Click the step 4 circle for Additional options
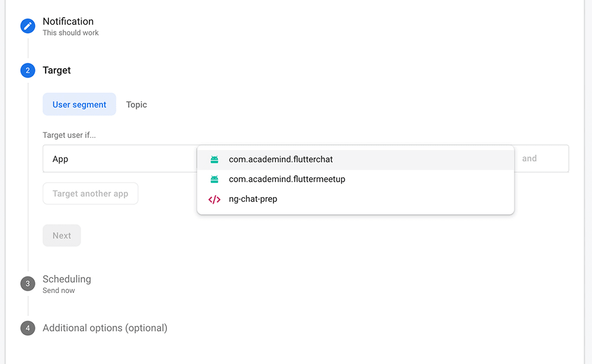Image resolution: width=592 pixels, height=364 pixels. (28, 328)
